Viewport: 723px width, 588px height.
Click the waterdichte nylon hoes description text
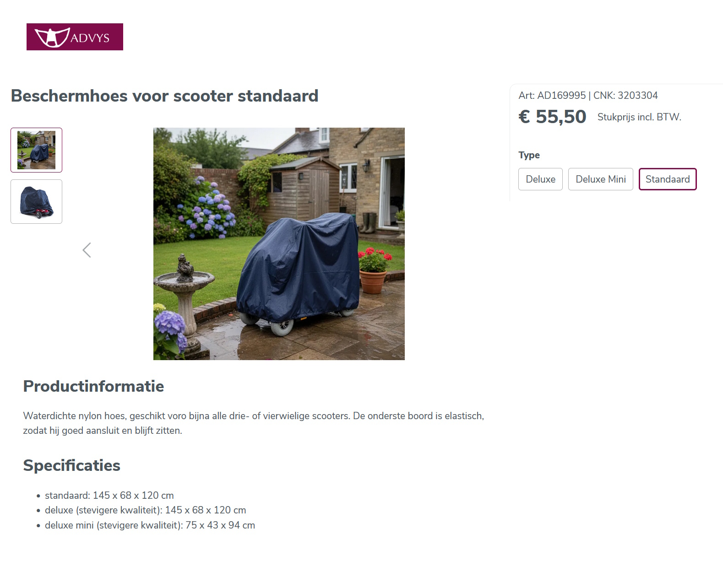pyautogui.click(x=253, y=416)
